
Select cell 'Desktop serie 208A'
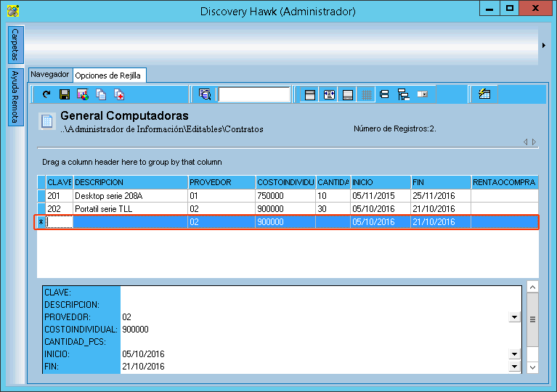(131, 196)
